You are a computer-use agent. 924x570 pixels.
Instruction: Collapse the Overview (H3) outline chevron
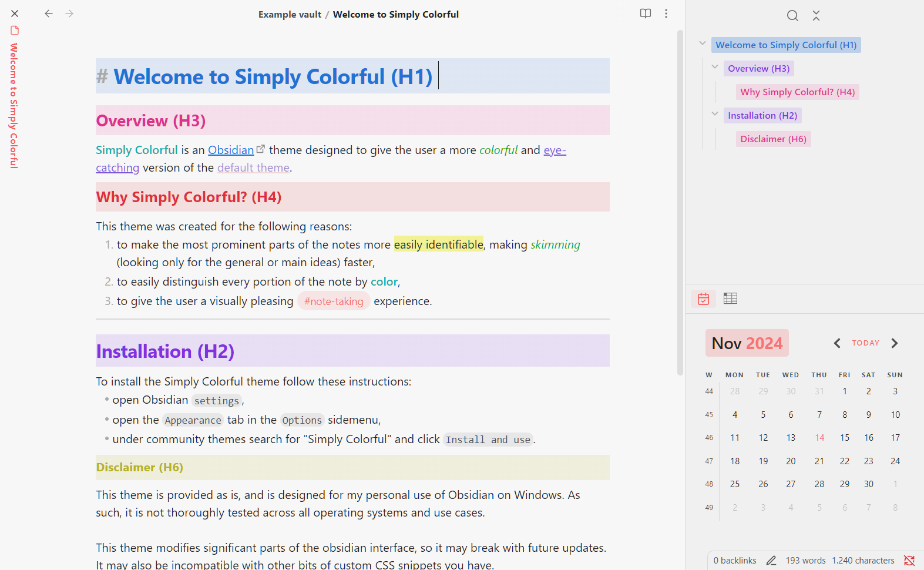[x=715, y=67]
